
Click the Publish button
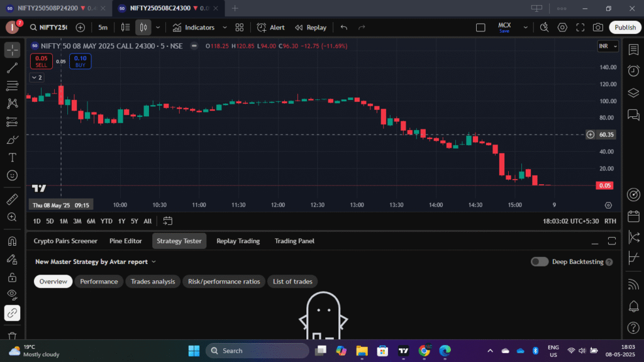pos(625,28)
